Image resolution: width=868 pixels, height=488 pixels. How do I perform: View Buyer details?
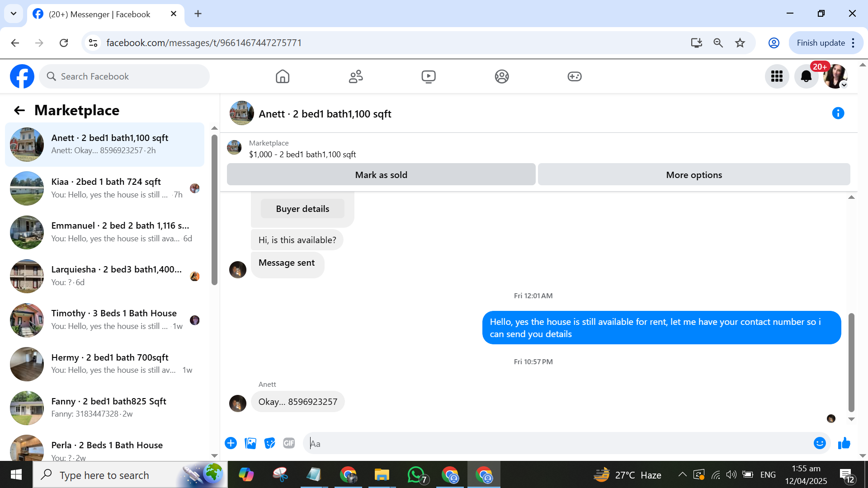302,209
